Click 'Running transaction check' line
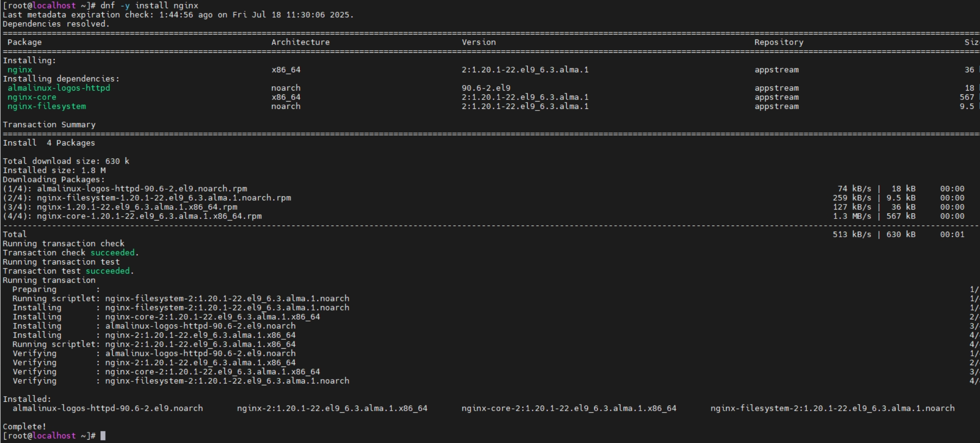The image size is (980, 443). 64,244
